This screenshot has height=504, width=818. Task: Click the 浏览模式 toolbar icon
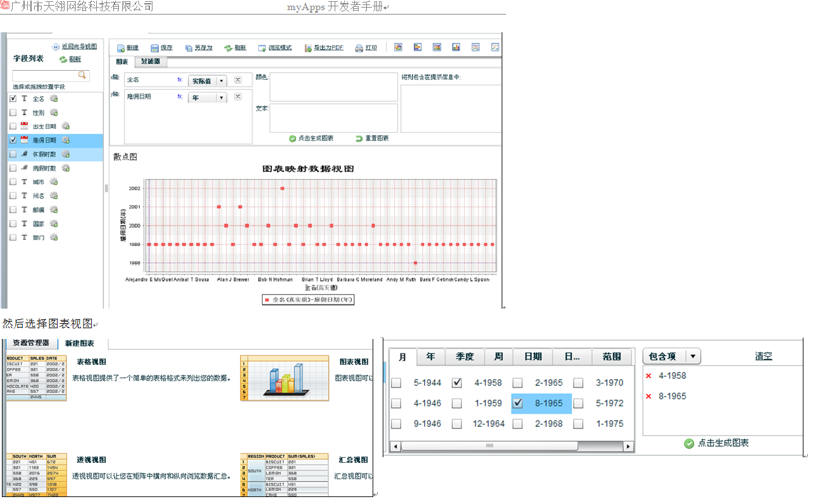[x=262, y=48]
